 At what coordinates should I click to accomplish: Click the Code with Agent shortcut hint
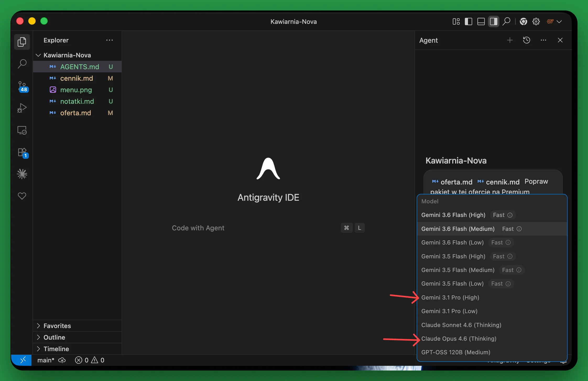pos(268,228)
